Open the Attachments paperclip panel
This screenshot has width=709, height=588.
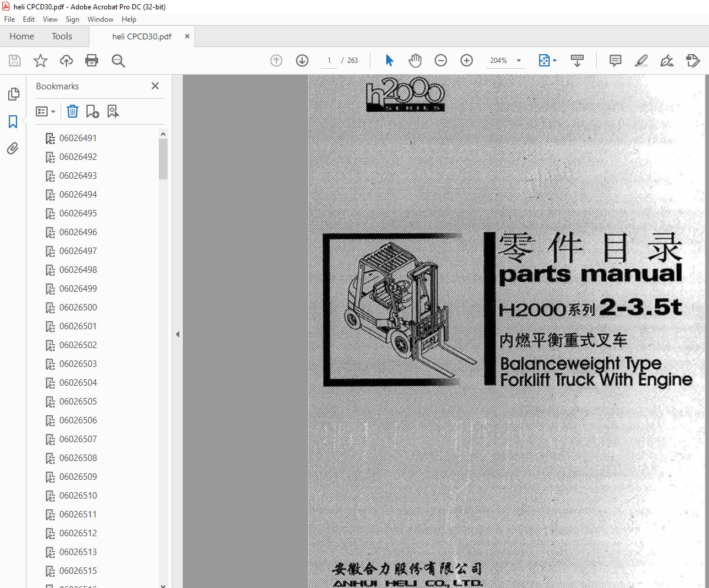point(13,148)
